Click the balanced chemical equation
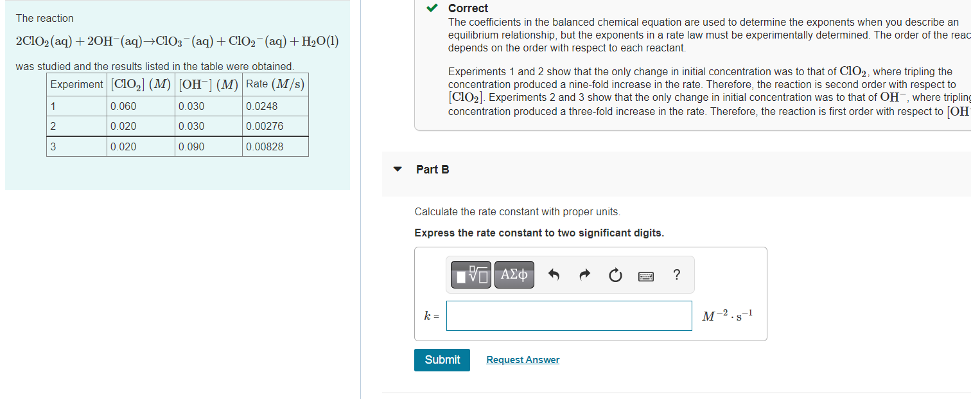Viewport: 980px width, 399px height. [177, 41]
